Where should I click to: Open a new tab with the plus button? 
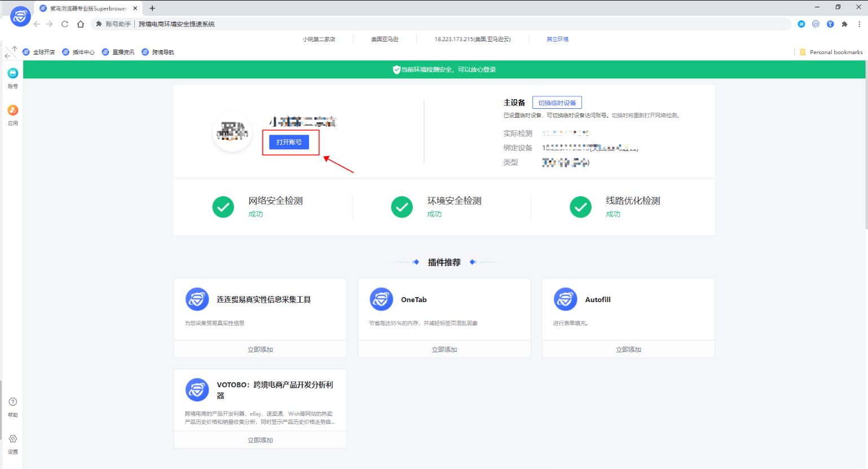(x=152, y=8)
